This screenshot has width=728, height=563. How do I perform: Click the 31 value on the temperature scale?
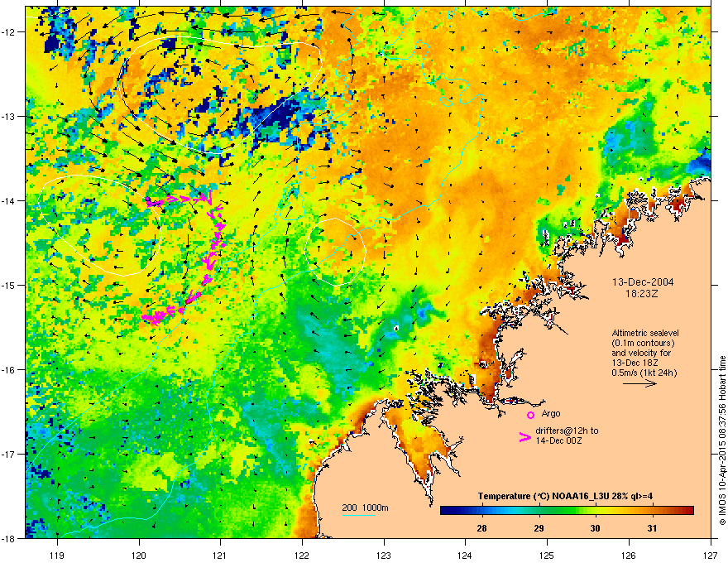(653, 528)
